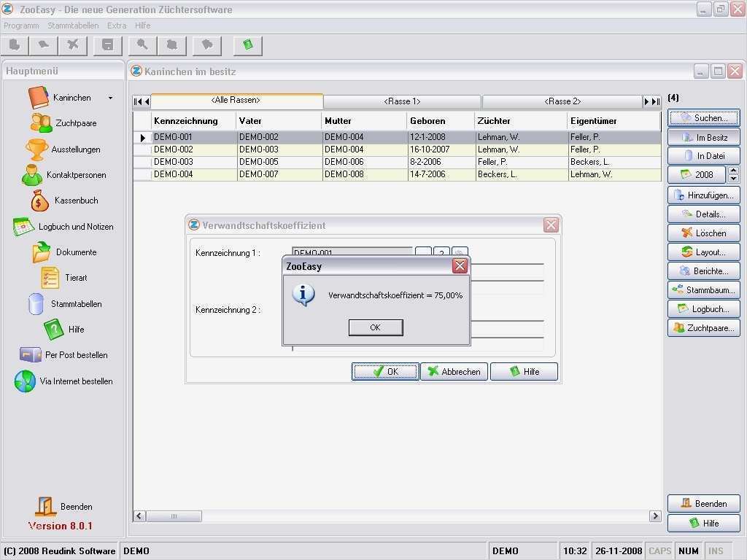This screenshot has height=560, width=747.
Task: Click OK in the Verwandtschaftskoeffizient dialog
Action: [x=385, y=372]
